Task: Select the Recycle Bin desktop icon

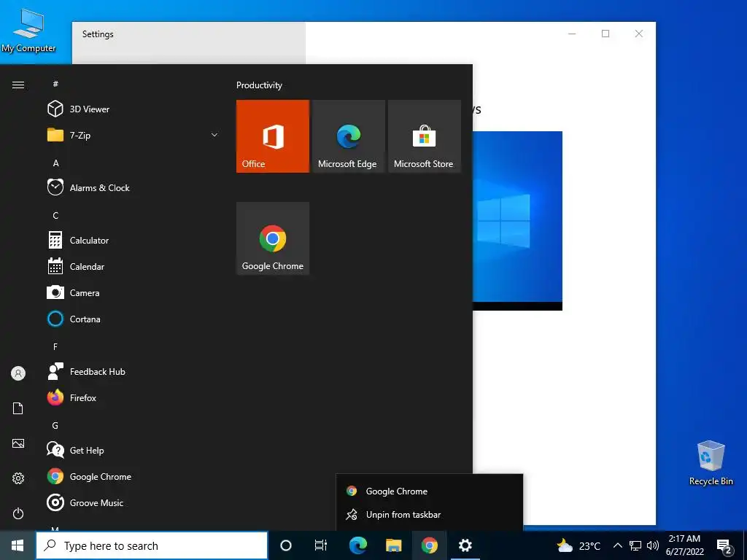Action: click(x=711, y=463)
